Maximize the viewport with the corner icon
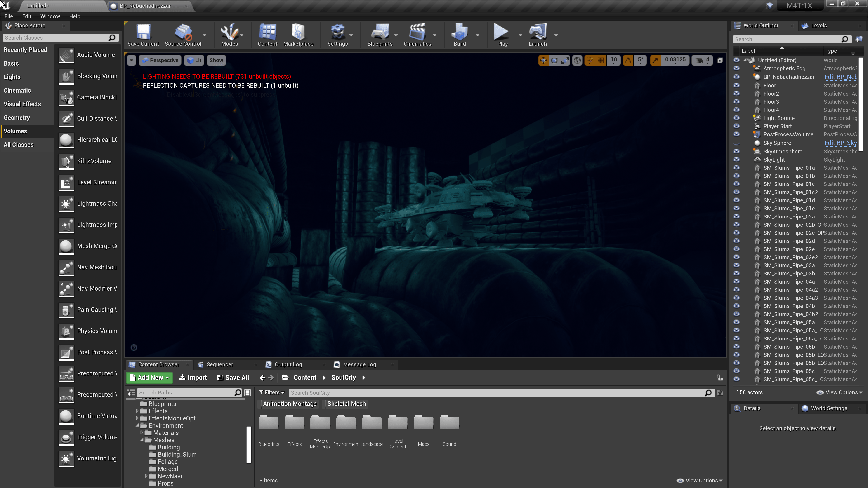 (720, 60)
